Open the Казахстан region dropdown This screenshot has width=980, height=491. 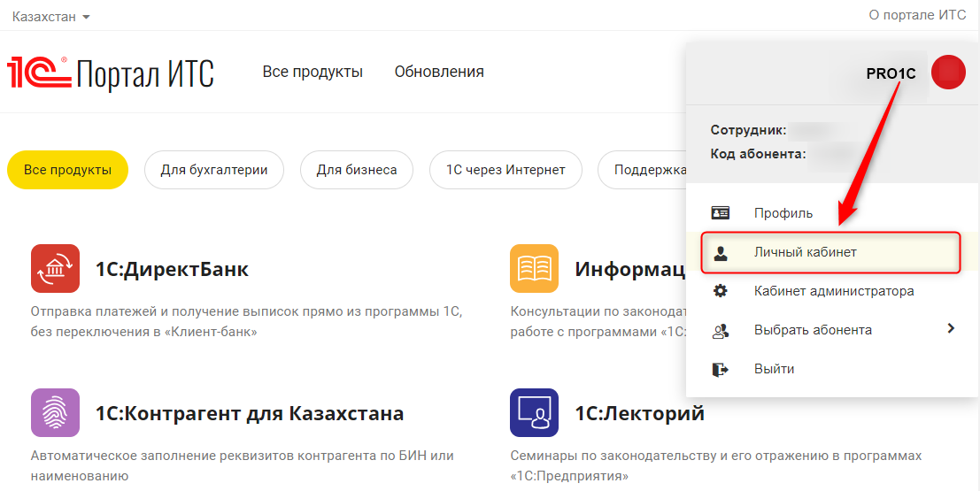[51, 17]
